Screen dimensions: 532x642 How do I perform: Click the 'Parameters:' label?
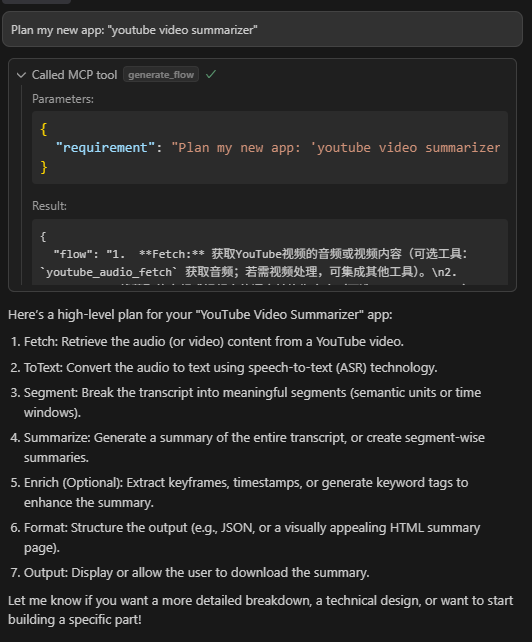click(63, 99)
